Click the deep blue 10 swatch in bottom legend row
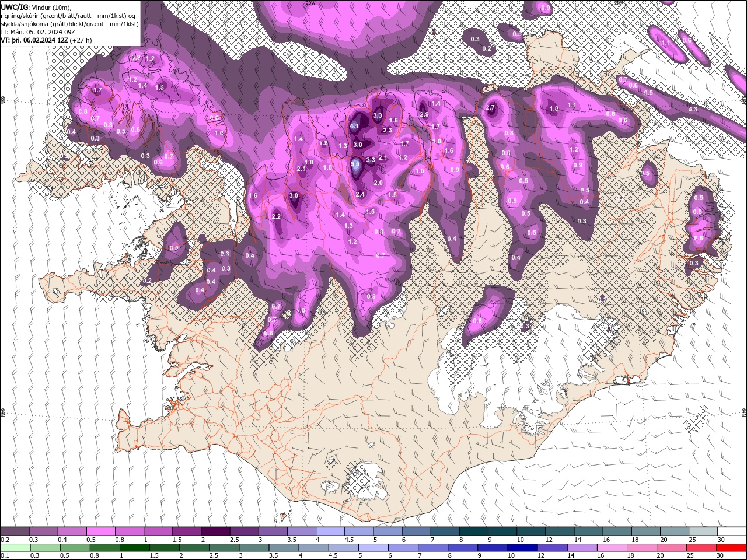This screenshot has width=747, height=560. 522,547
